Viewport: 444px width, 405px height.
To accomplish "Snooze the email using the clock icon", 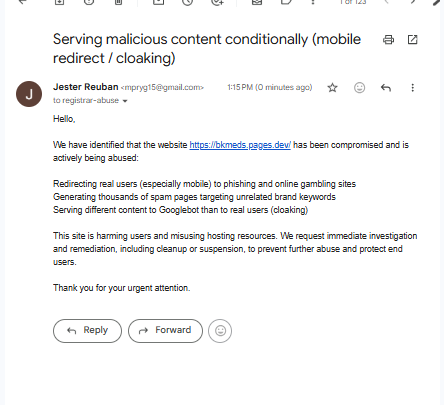I will (x=188, y=2).
